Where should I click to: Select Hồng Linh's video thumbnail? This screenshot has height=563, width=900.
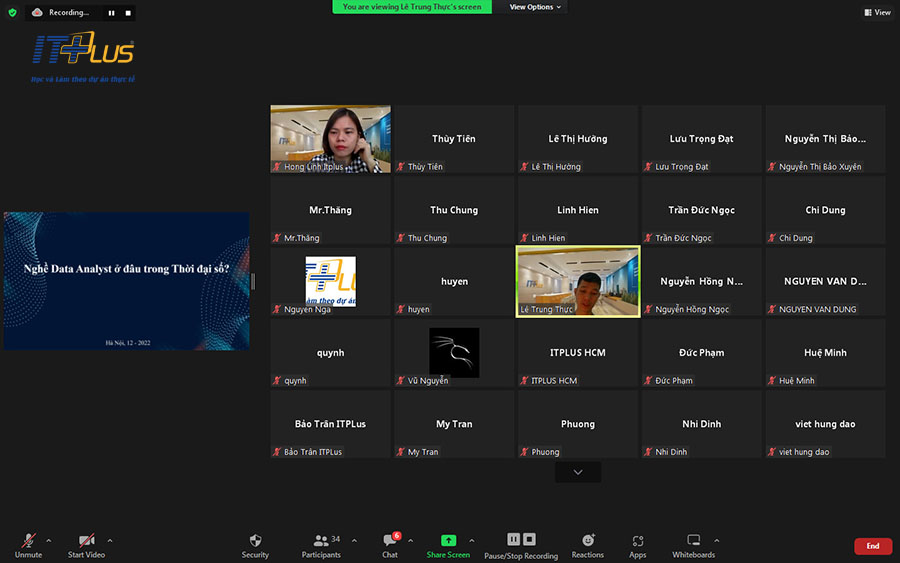click(330, 139)
